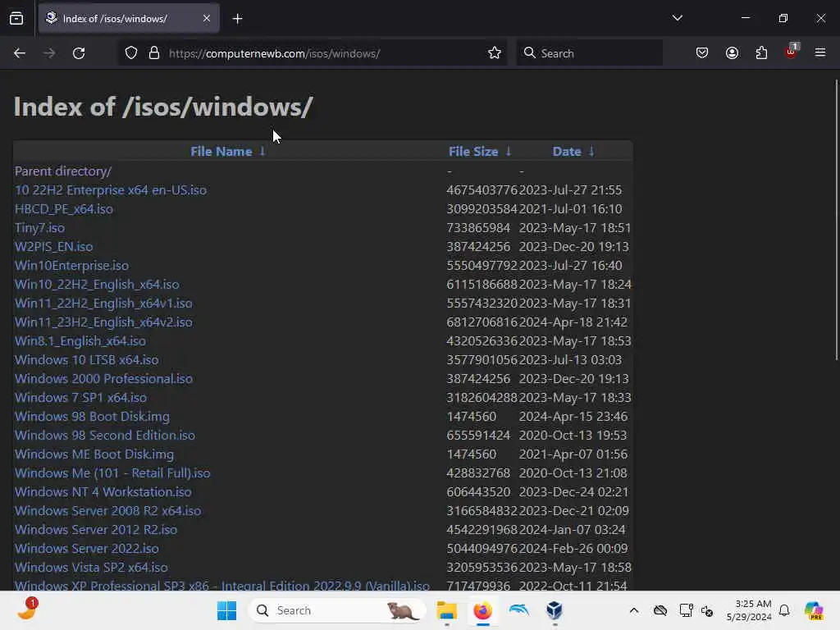Sort listing by Date header

567,152
